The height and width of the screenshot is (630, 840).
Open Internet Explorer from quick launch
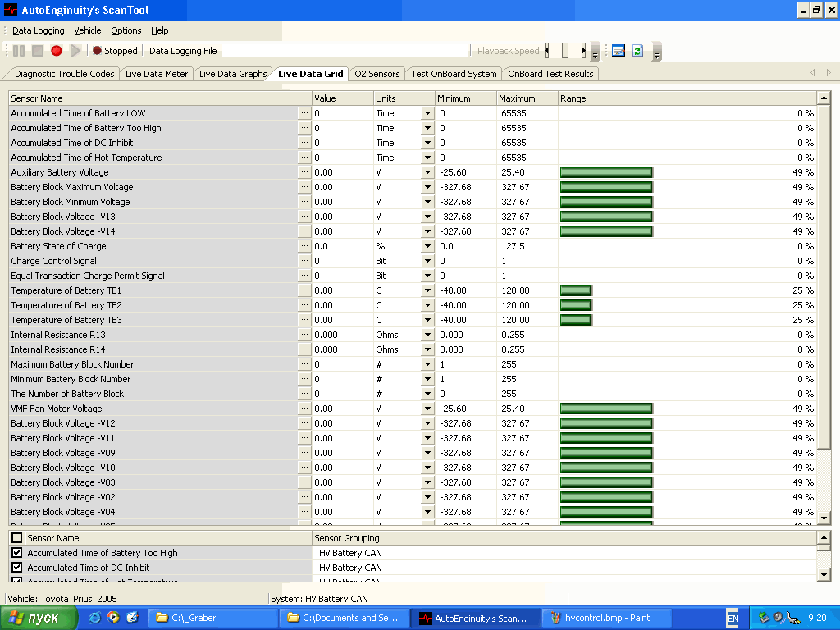pos(95,618)
